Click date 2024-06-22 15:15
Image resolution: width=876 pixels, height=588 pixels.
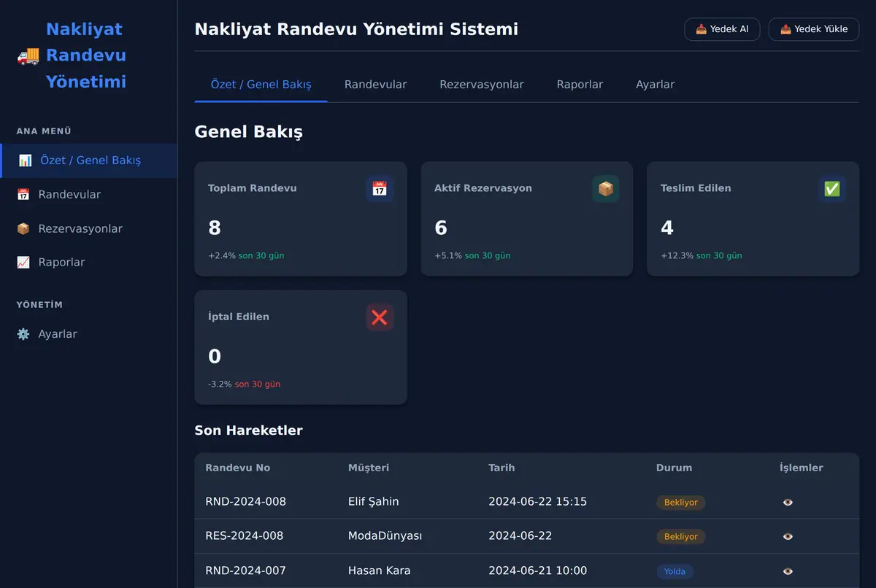pyautogui.click(x=537, y=502)
